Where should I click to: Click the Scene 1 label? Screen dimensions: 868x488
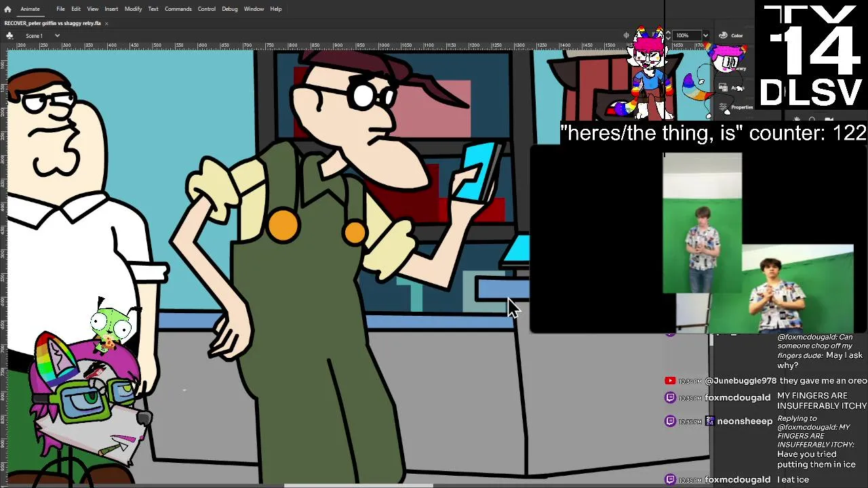pyautogui.click(x=34, y=35)
